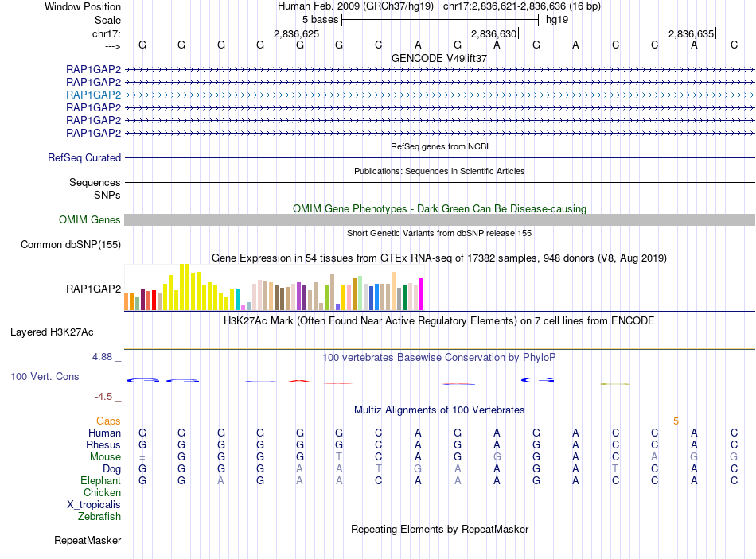The width and height of the screenshot is (756, 559).
Task: Click the chr17: ruler label
Action: tap(107, 33)
